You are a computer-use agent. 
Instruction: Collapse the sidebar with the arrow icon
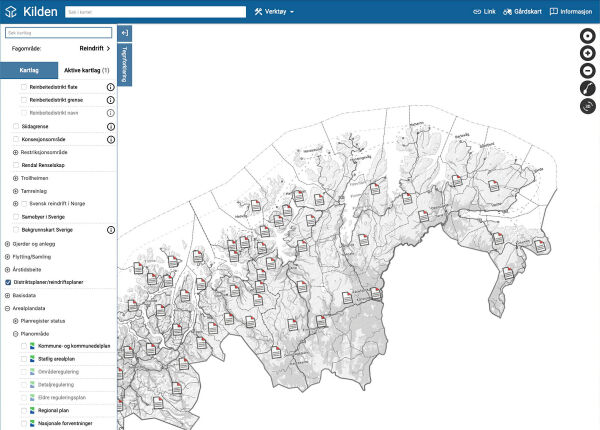125,33
